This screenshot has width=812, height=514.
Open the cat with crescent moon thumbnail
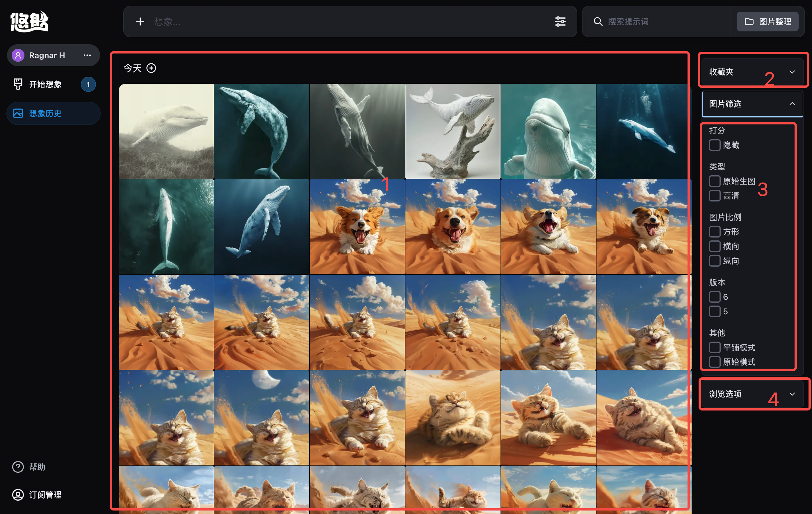click(x=262, y=418)
